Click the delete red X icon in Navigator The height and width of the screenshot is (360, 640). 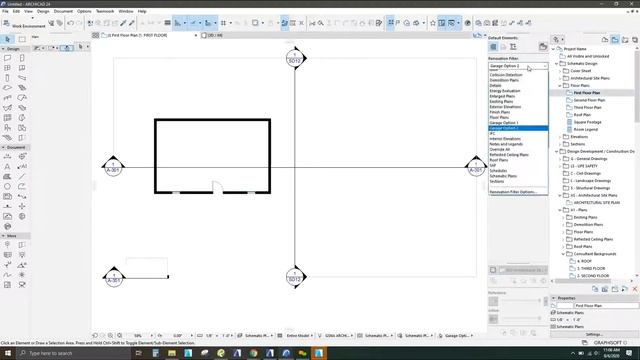coord(635,289)
